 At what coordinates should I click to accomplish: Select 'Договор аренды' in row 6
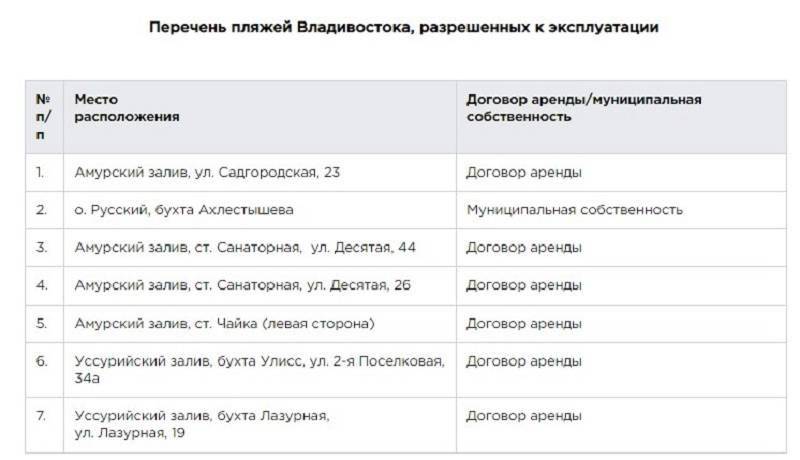coord(524,361)
